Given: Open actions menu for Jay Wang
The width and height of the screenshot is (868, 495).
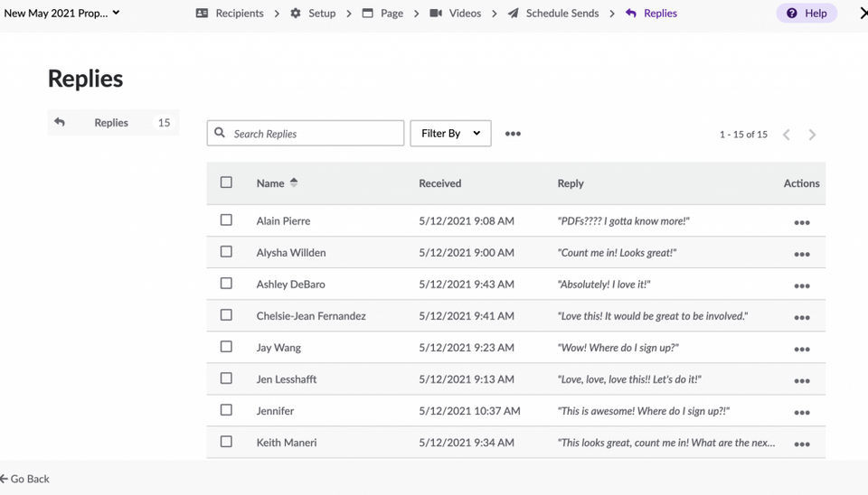Looking at the screenshot, I should click(x=801, y=349).
